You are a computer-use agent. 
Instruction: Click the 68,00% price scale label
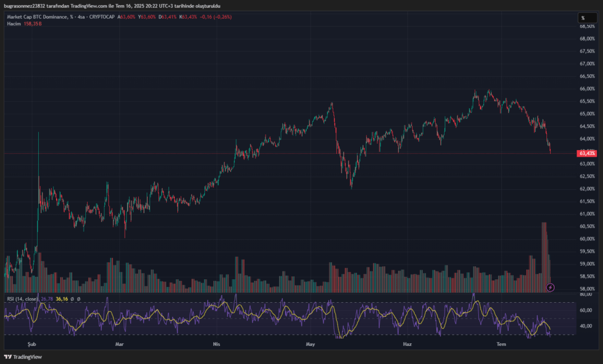(587, 39)
